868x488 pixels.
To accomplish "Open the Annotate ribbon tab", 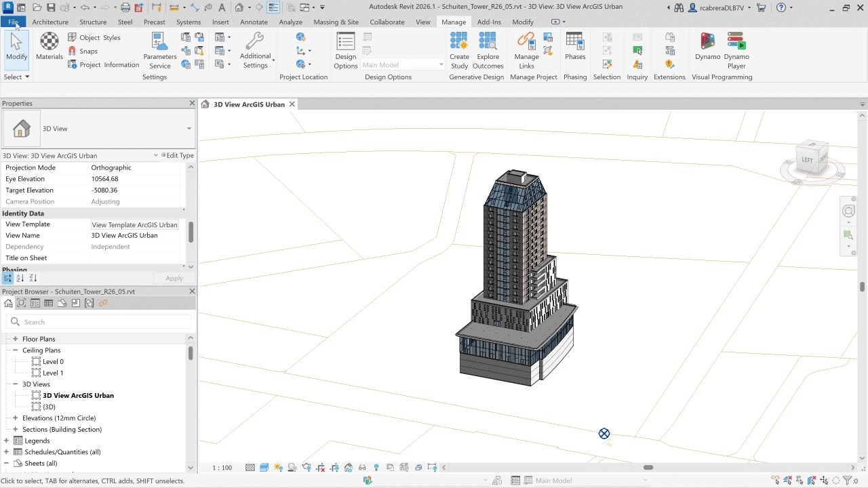I will tap(254, 22).
